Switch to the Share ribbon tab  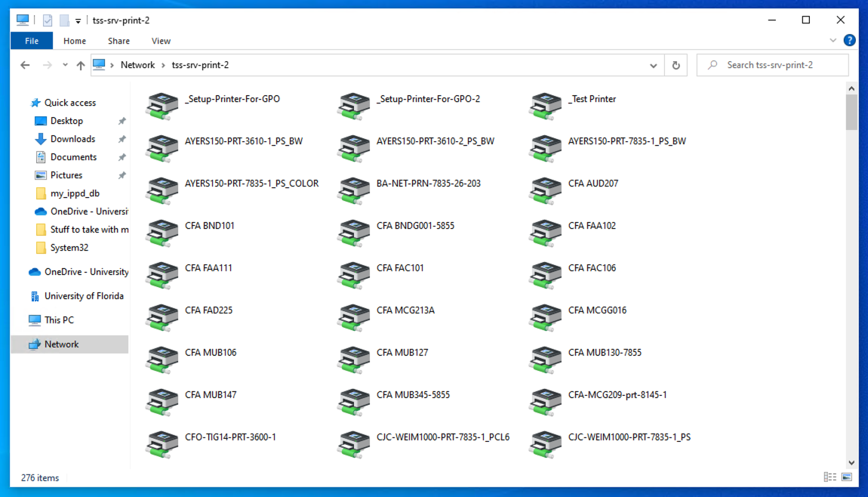pyautogui.click(x=119, y=41)
